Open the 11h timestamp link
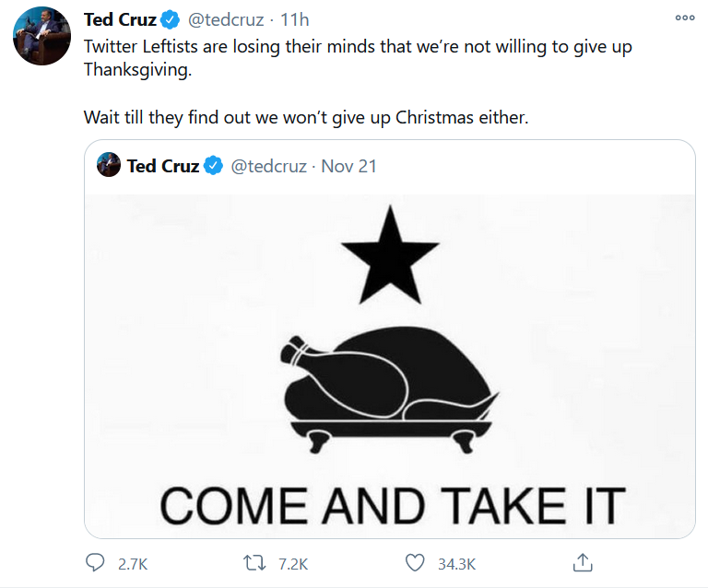The width and height of the screenshot is (708, 588). [294, 19]
